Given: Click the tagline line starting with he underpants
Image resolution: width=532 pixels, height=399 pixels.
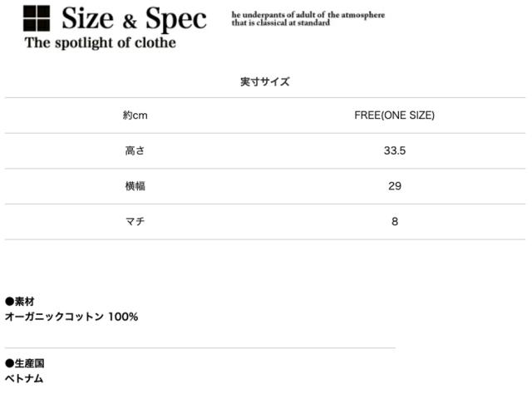Looking at the screenshot, I should click(x=308, y=15).
